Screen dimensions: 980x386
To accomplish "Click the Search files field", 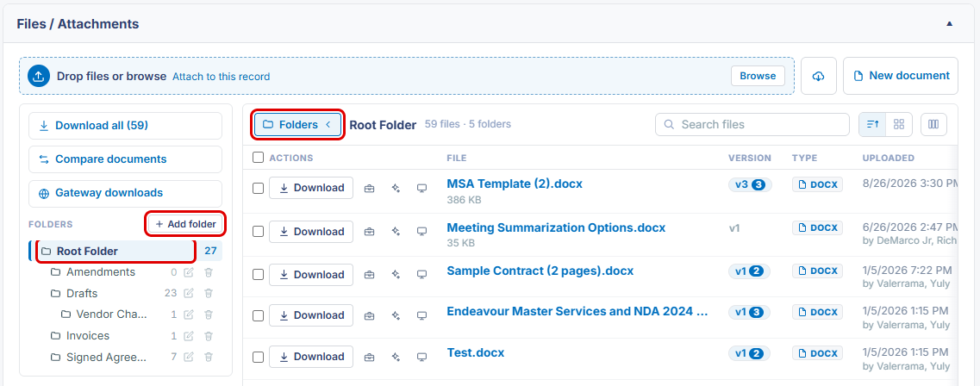I will 752,124.
